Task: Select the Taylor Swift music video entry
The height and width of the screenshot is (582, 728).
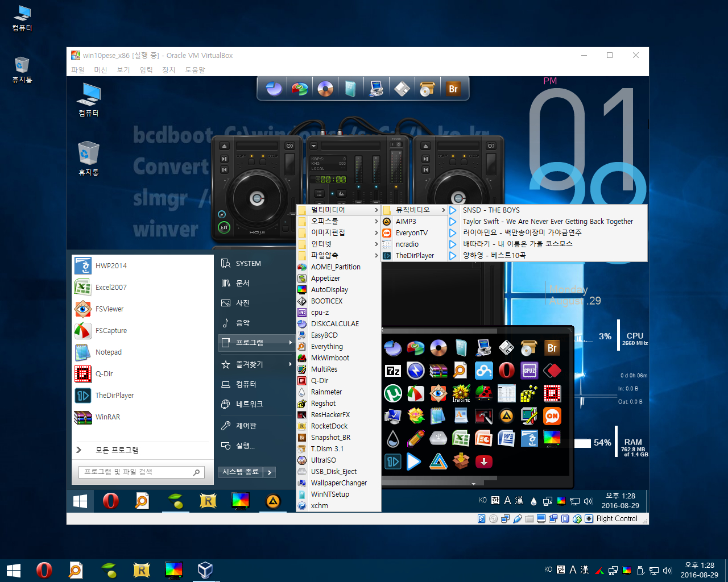Action: 548,221
